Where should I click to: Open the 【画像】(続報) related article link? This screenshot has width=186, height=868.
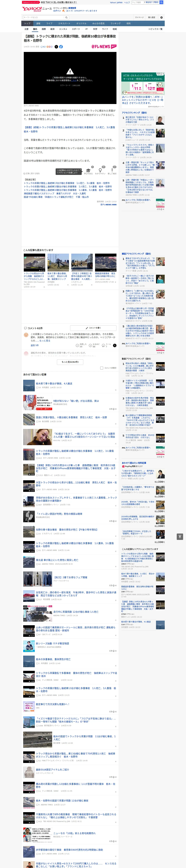tap(69, 129)
